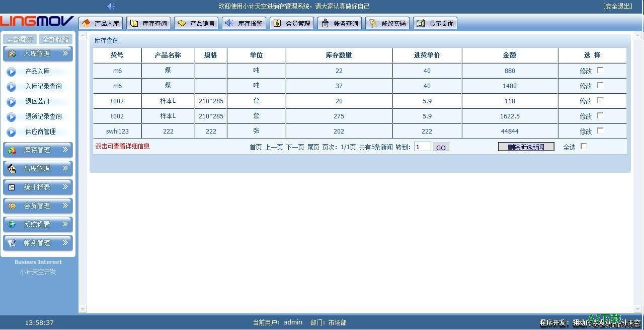This screenshot has width=644, height=330.
Task: Go to 上一页 previous page link
Action: (274, 147)
